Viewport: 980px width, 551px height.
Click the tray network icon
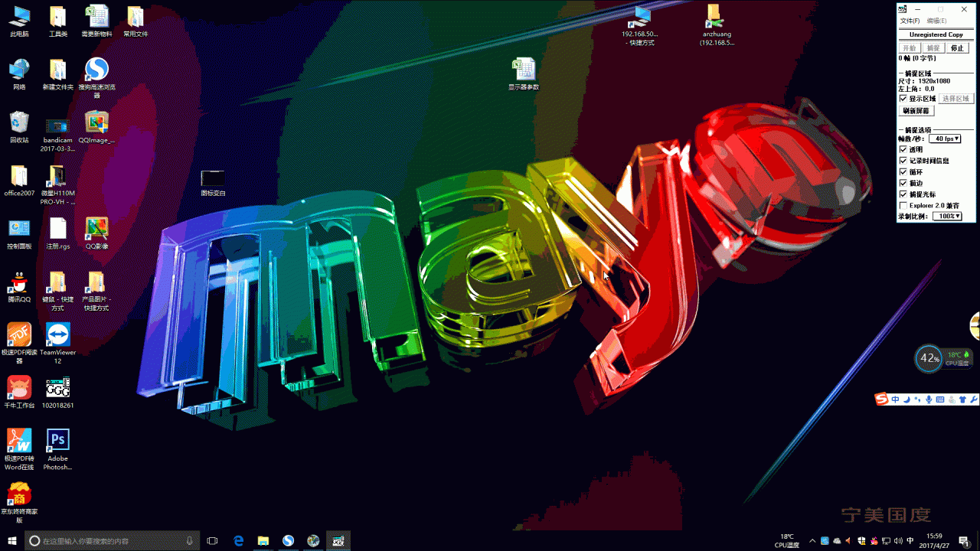(887, 541)
